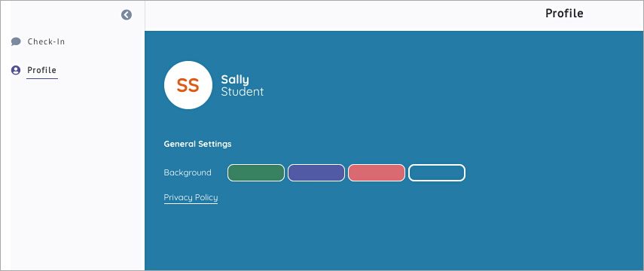The image size is (644, 271).
Task: Click the Profile title in top header
Action: click(x=564, y=14)
